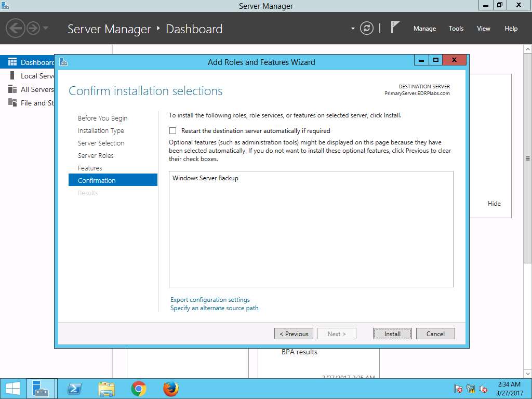The height and width of the screenshot is (399, 532).
Task: Click BPA results in dashboard tile
Action: pos(299,352)
